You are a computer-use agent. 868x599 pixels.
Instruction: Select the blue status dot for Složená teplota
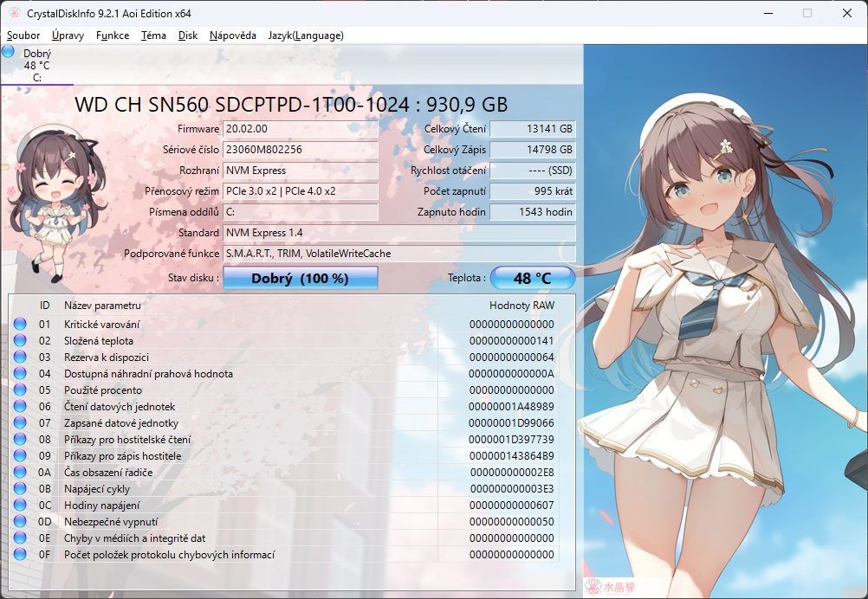[19, 340]
